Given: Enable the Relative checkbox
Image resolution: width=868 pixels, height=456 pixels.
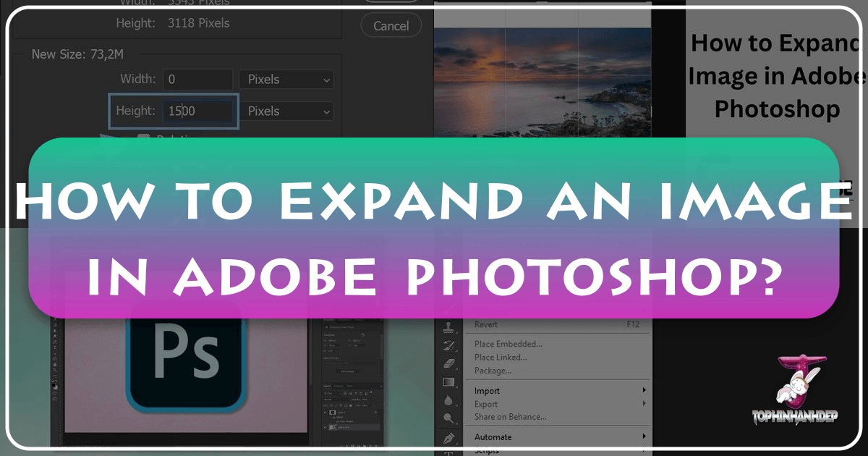Looking at the screenshot, I should coord(143,139).
